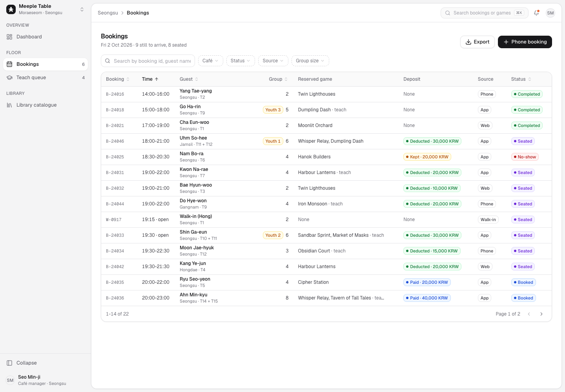Open the Café filter dropdown
Screen dimensions: 565x392
click(211, 61)
